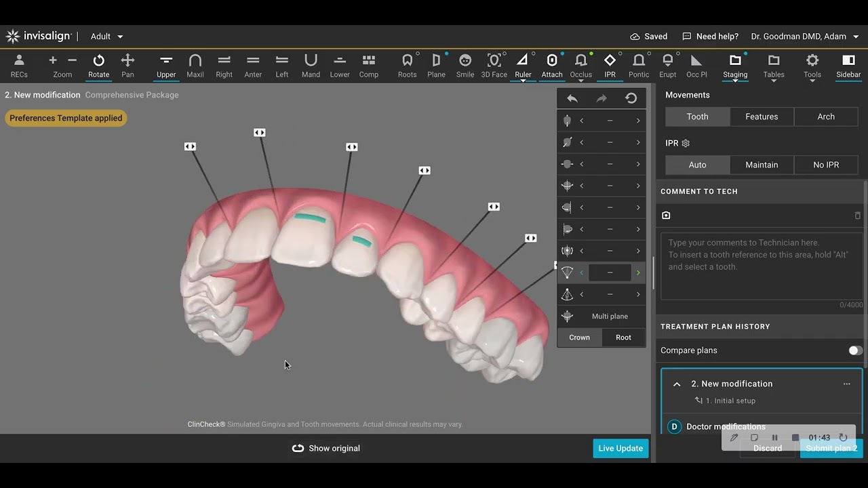Switch to Upper arch view
Image resolution: width=868 pixels, height=488 pixels.
pos(166,66)
